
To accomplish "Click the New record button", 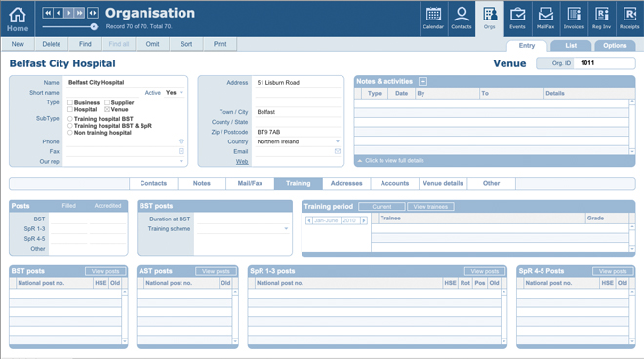I will point(18,44).
